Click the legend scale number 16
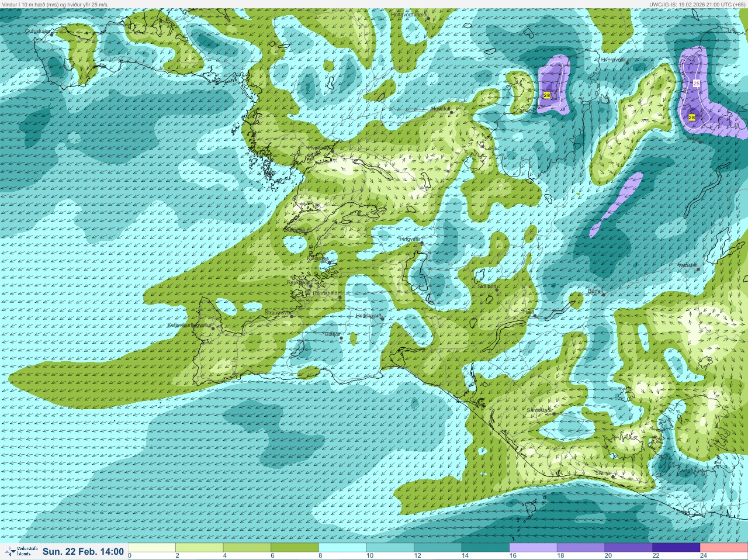Image resolution: width=748 pixels, height=560 pixels. coord(513,556)
